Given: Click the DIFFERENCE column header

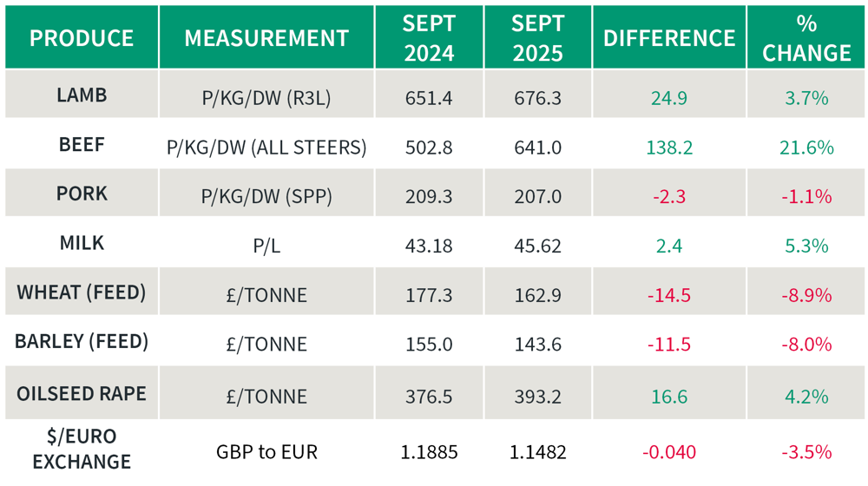Looking at the screenshot, I should click(669, 38).
